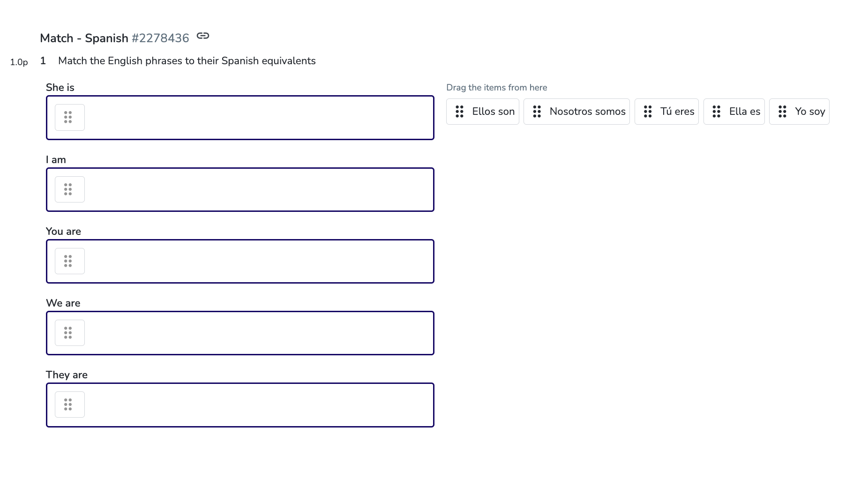
Task: Click the drag handle of 'Yo soy' item
Action: click(782, 112)
